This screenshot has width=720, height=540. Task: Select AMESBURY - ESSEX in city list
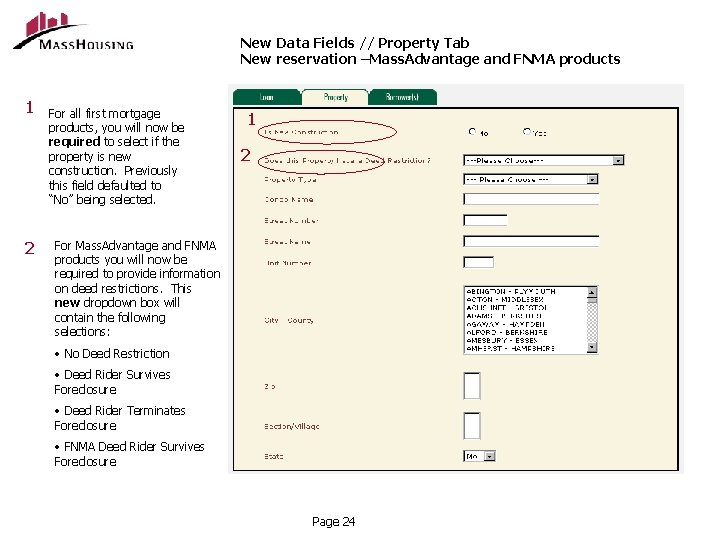point(526,341)
